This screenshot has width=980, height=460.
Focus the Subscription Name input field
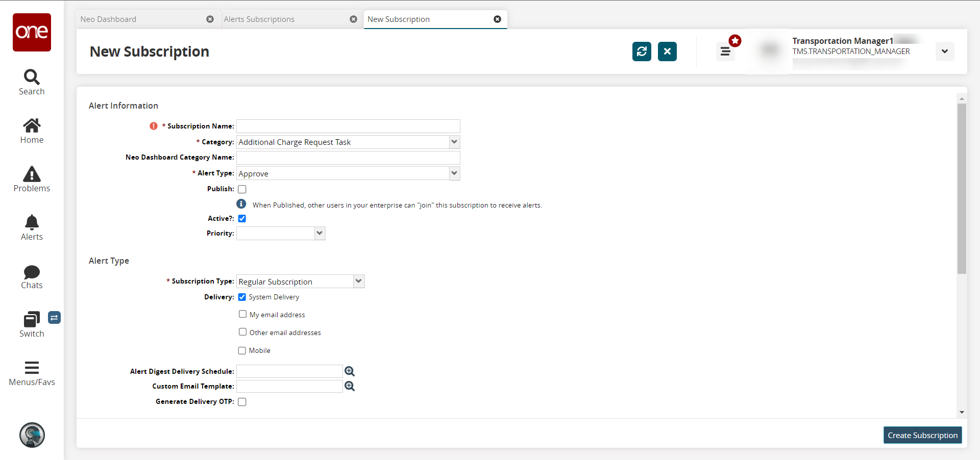[x=348, y=126]
